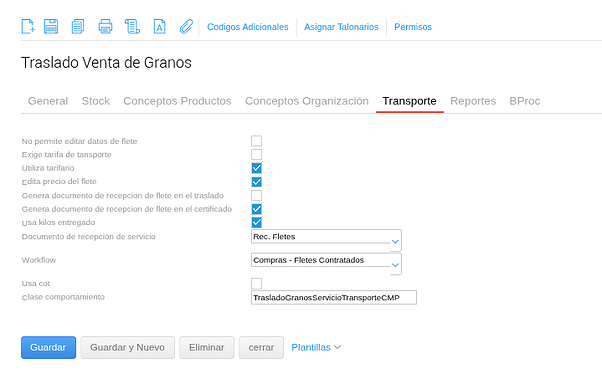Open the Conceptos Productos tab
The width and height of the screenshot is (602, 384).
(177, 101)
